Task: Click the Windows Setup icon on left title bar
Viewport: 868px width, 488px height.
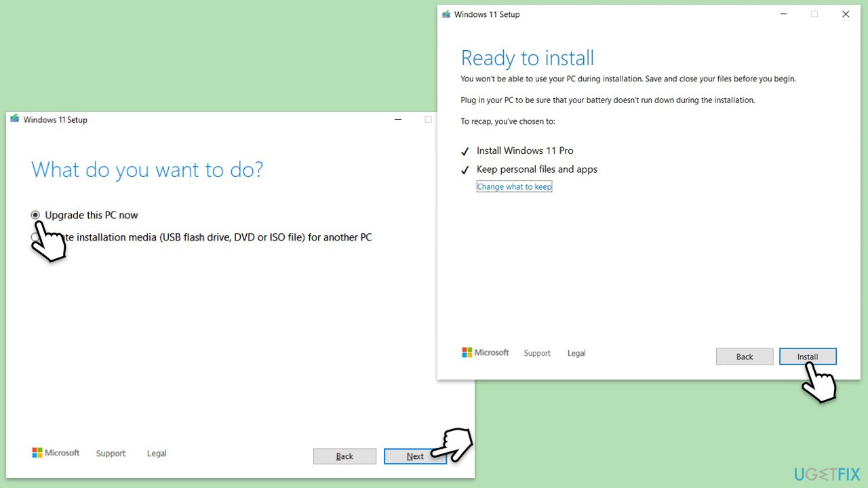Action: 14,119
